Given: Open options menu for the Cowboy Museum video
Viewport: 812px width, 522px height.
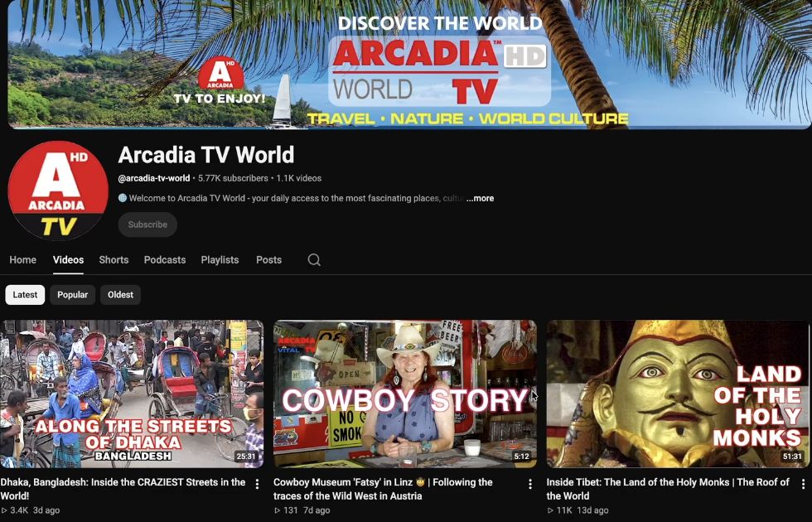Looking at the screenshot, I should click(x=529, y=484).
